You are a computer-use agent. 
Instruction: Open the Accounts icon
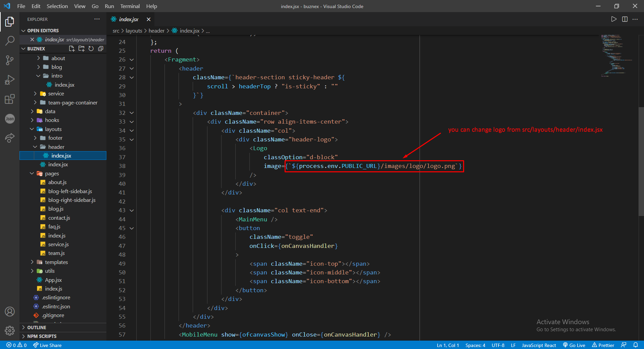(x=10, y=312)
